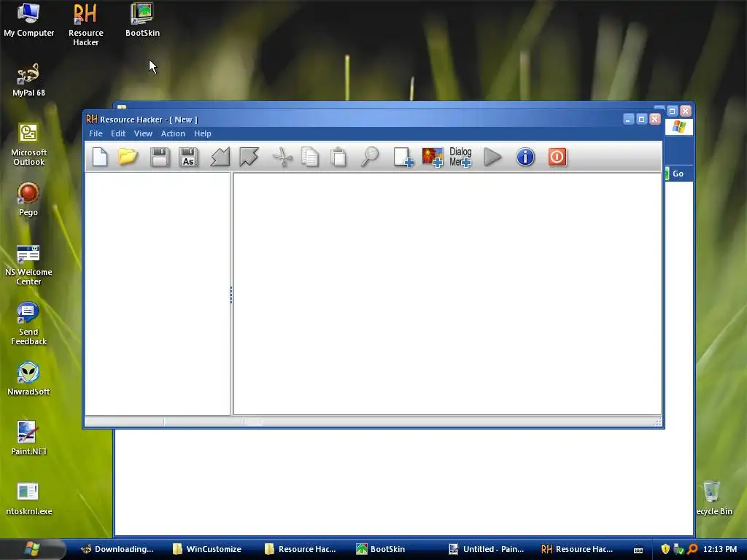Open the Action menu
This screenshot has width=747, height=560.
(x=173, y=133)
